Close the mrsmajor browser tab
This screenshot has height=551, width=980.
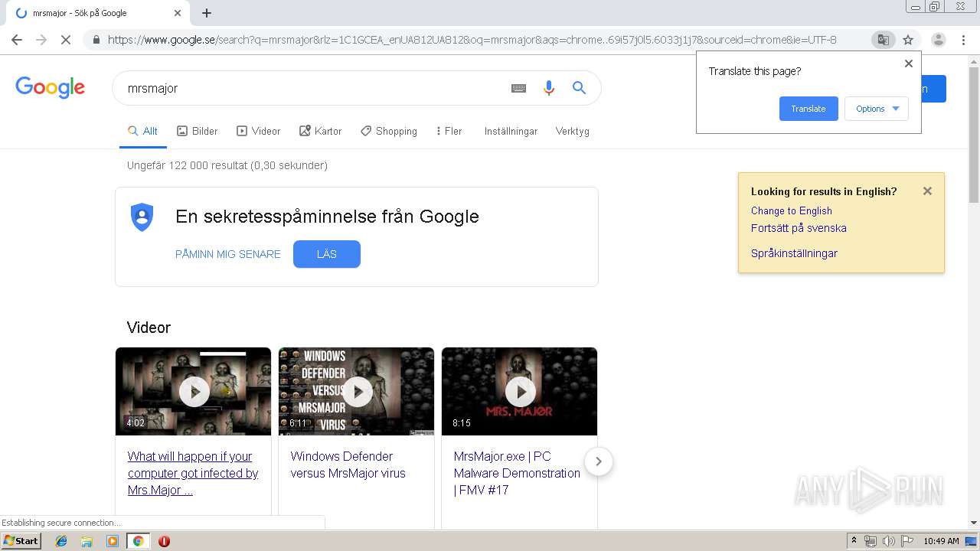tap(178, 13)
